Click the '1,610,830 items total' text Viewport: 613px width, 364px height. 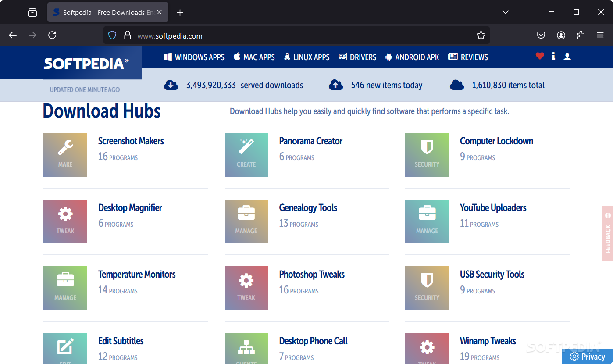[508, 85]
